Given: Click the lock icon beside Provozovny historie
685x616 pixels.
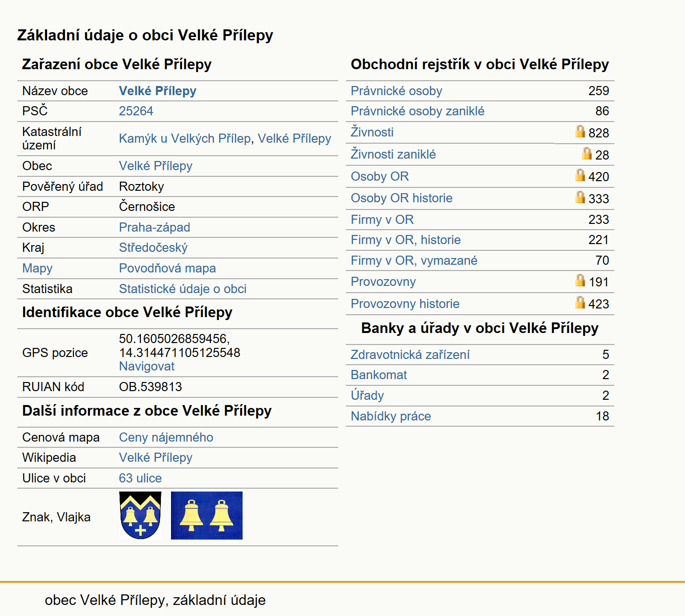Looking at the screenshot, I should click(580, 302).
